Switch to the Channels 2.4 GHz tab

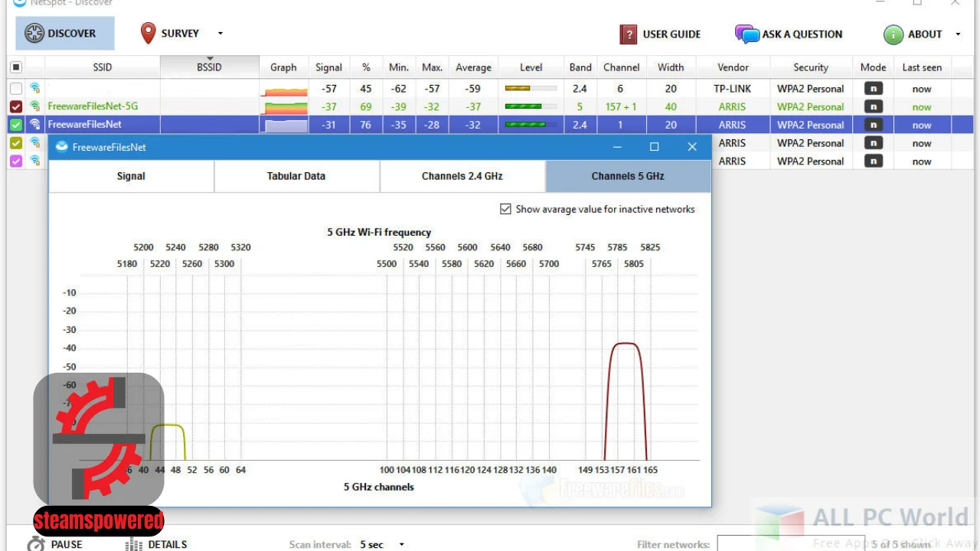click(462, 176)
